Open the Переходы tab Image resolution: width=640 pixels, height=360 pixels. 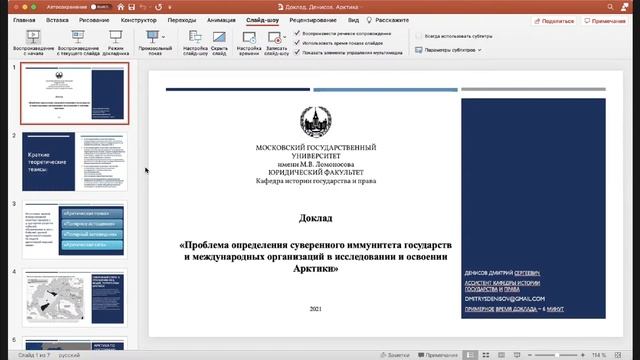(182, 20)
